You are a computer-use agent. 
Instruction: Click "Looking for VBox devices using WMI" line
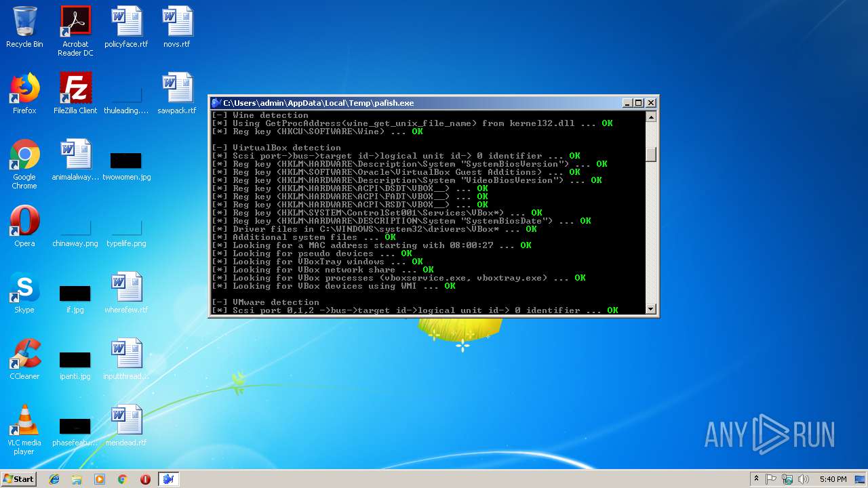tap(334, 286)
